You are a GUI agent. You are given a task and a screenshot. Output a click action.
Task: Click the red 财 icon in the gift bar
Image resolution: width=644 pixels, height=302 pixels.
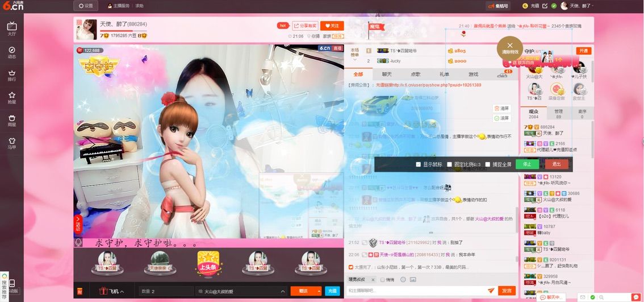click(80, 291)
